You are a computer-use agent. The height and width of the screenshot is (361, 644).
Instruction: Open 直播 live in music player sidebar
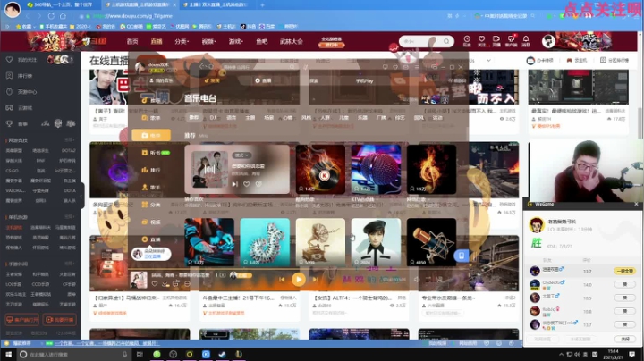[151, 239]
